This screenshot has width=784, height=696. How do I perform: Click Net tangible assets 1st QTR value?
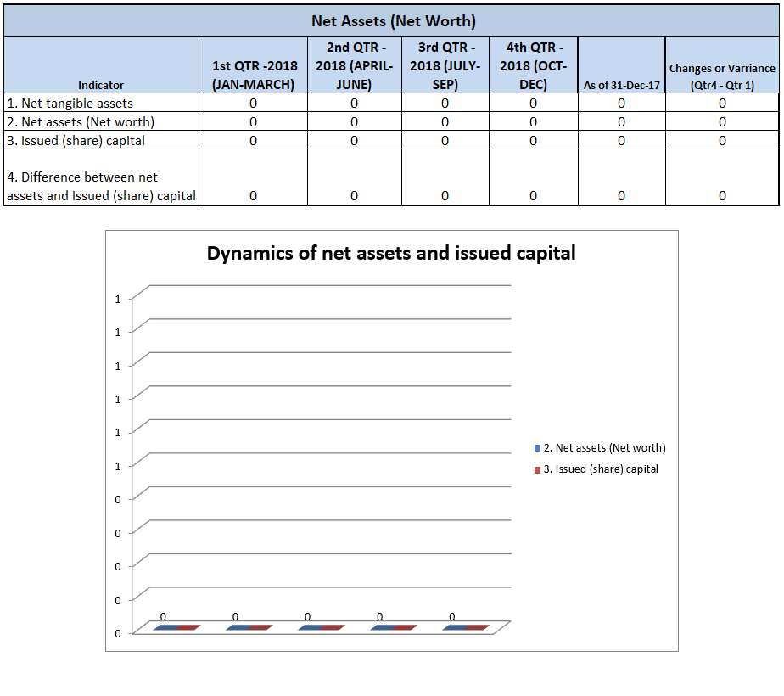tap(253, 103)
